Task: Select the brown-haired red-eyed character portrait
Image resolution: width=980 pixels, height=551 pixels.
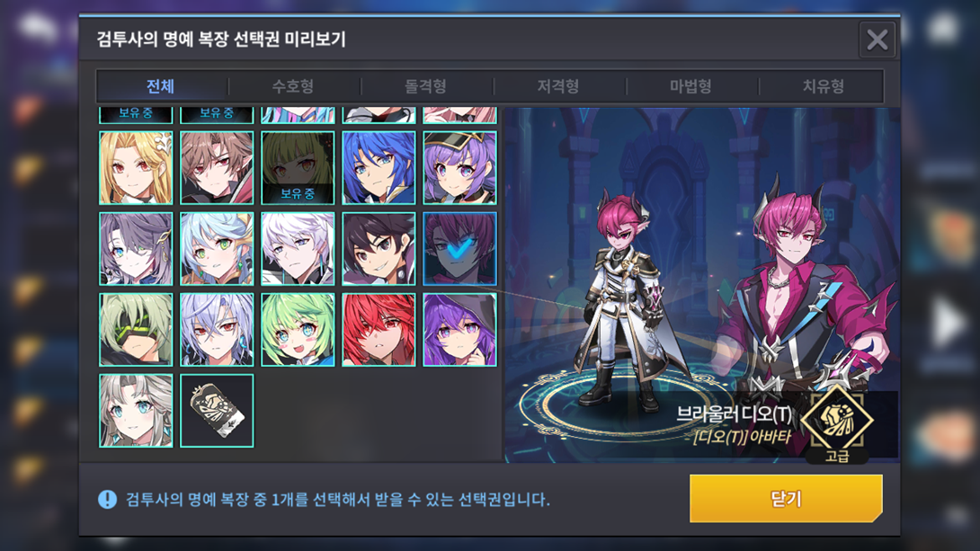Action: tap(217, 167)
